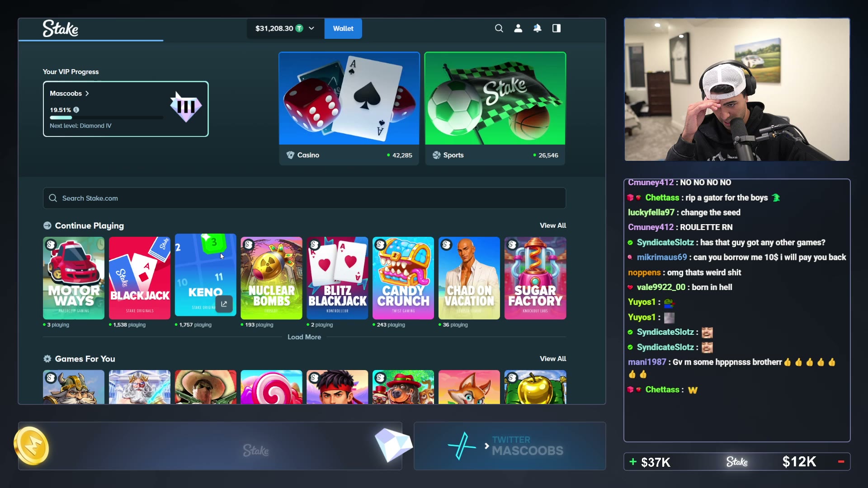Click the Sports ball icon beside Sports label
Viewport: 868px width, 488px height.
pos(436,155)
